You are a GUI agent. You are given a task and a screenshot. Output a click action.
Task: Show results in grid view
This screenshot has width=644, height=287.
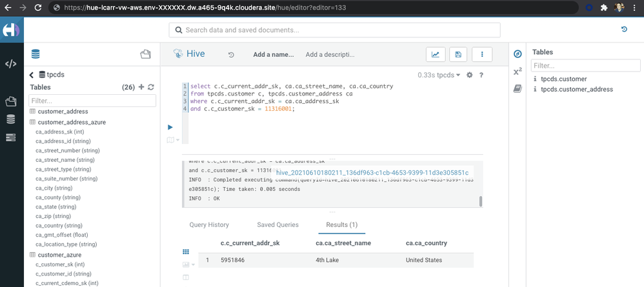tap(186, 252)
